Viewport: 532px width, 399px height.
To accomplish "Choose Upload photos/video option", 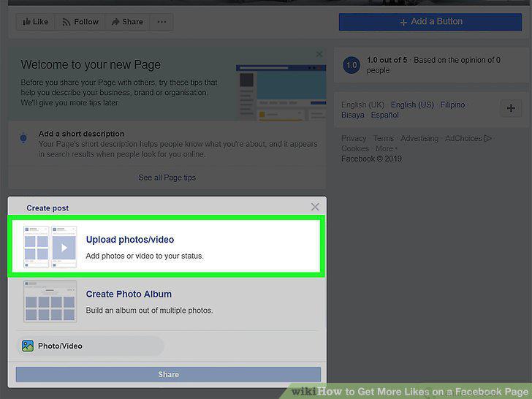I will click(167, 246).
